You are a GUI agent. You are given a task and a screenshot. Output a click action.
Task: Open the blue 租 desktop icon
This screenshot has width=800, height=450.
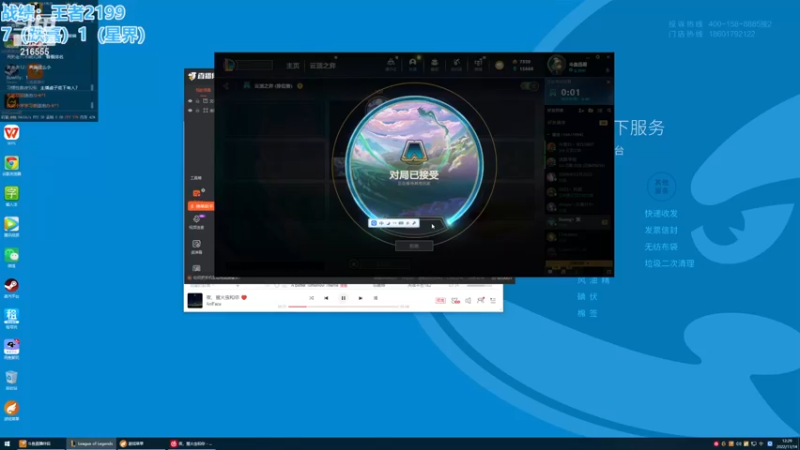pyautogui.click(x=11, y=316)
